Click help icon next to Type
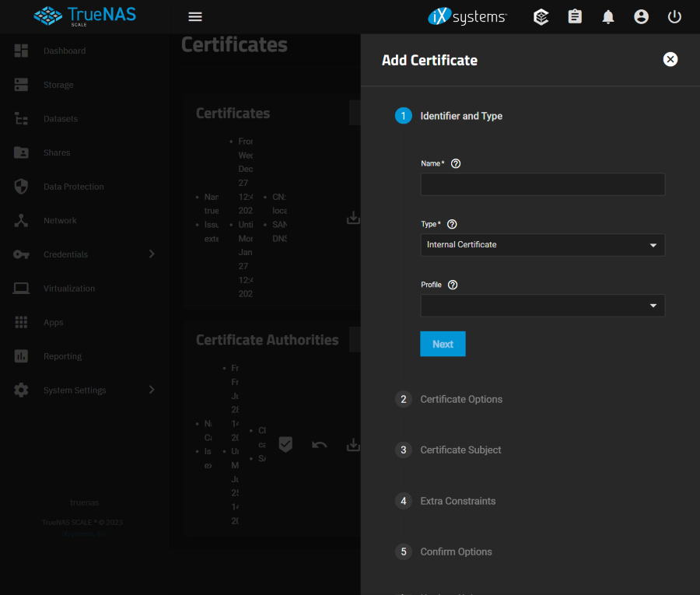 click(x=452, y=224)
